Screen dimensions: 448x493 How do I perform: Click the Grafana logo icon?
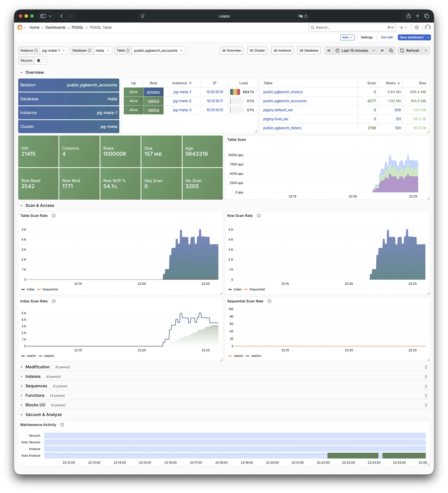pyautogui.click(x=20, y=27)
